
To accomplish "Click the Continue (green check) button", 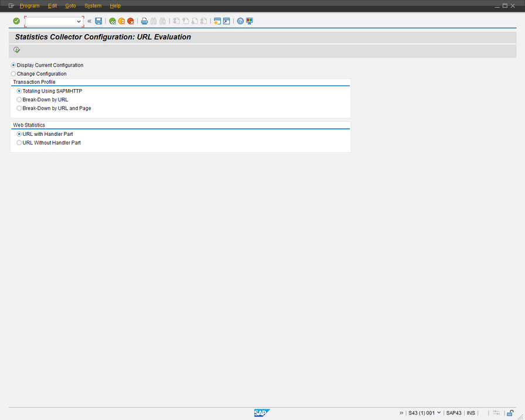I will pos(16,21).
